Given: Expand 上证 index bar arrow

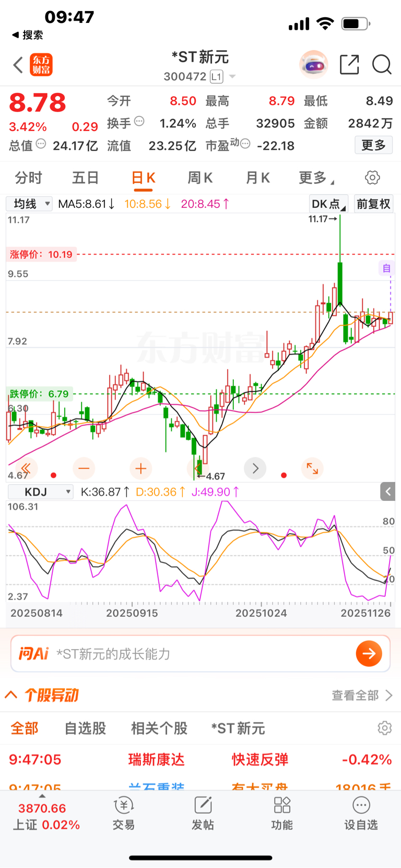Looking at the screenshot, I should tap(42, 796).
